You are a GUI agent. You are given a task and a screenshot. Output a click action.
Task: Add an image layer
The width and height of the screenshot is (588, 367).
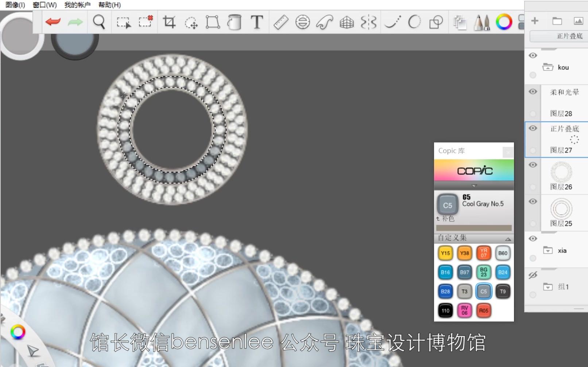click(578, 21)
